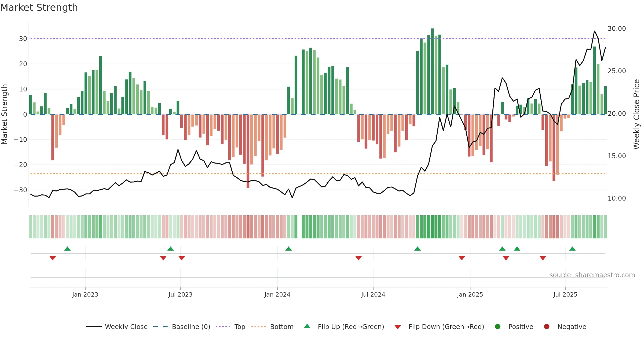Image resolution: width=644 pixels, height=362 pixels.
Task: Click the −10 tick on the strength axis
Action: pyautogui.click(x=21, y=139)
